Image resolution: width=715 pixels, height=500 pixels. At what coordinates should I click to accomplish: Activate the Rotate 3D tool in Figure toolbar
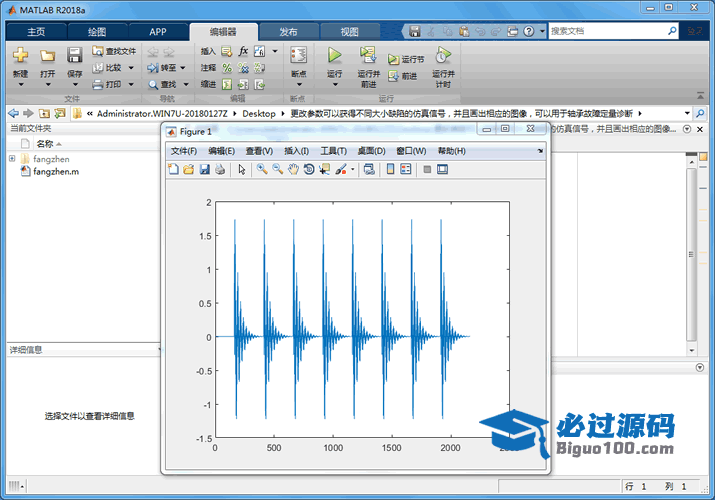point(309,170)
